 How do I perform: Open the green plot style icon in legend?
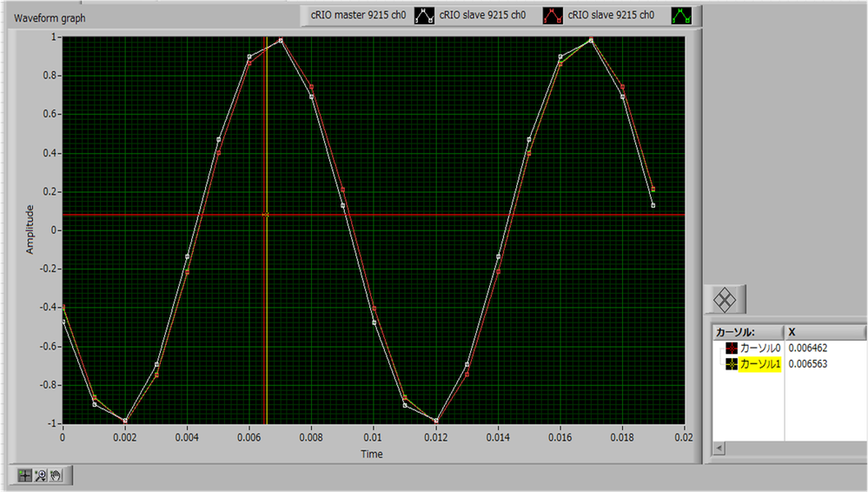click(681, 16)
